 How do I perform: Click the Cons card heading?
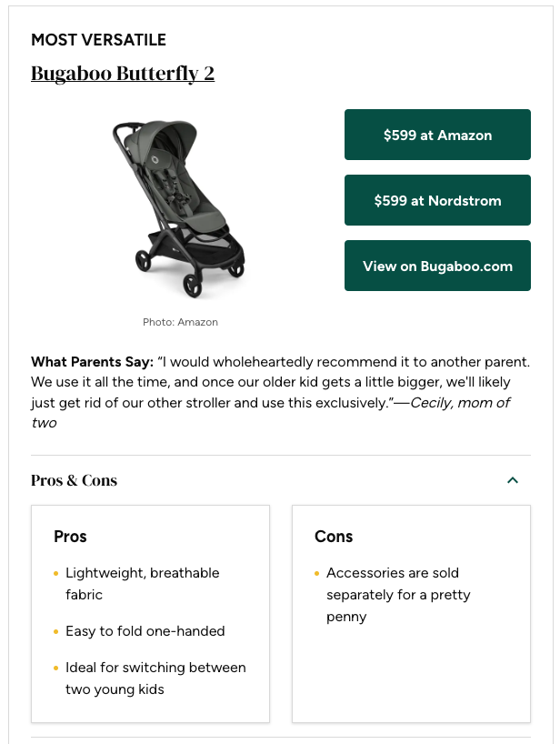(334, 537)
